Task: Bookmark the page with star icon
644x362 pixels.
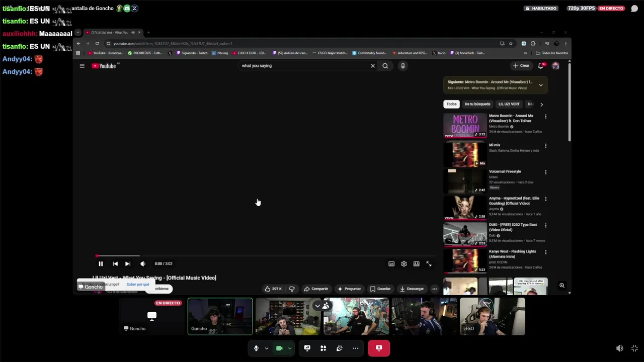Action: pos(511,44)
